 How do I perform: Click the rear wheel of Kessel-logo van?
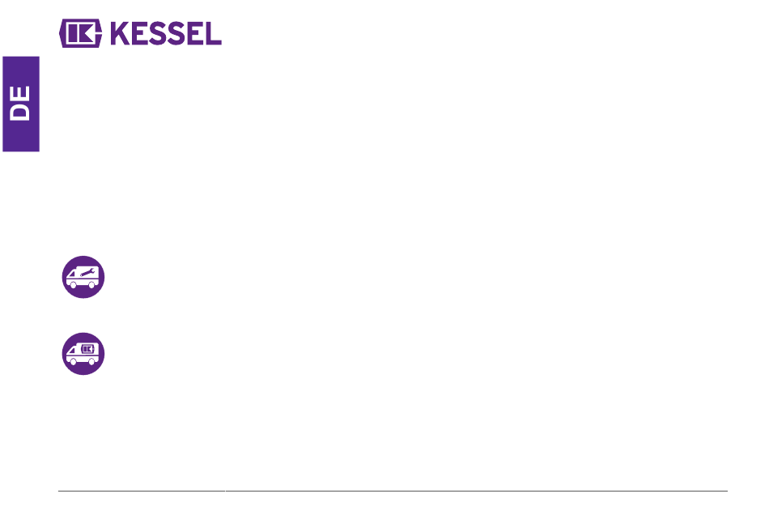click(91, 362)
